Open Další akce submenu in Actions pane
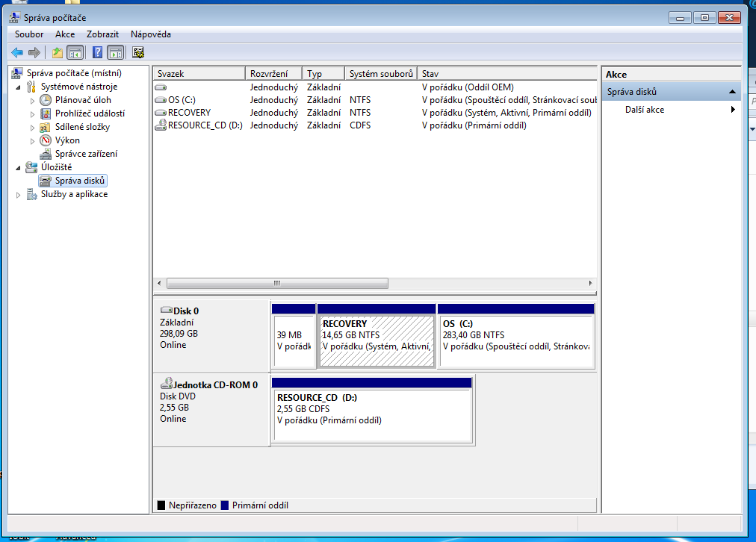Viewport: 756px width, 542px height. (x=645, y=110)
